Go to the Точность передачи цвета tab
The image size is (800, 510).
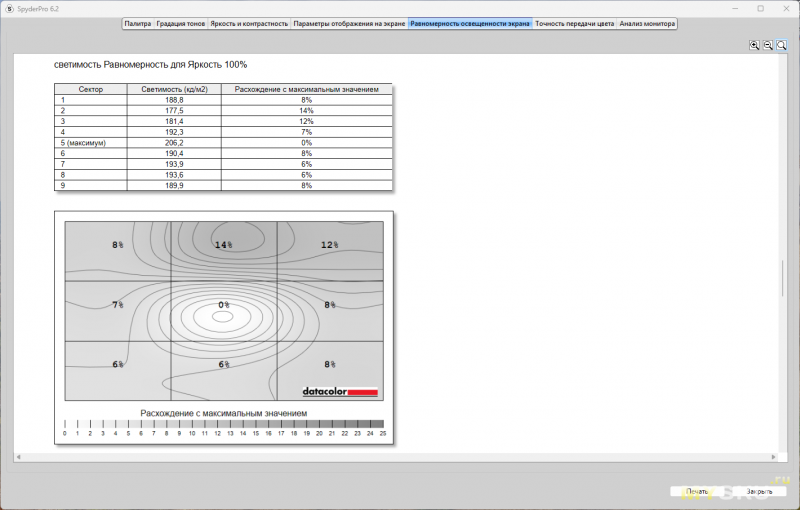tap(574, 22)
